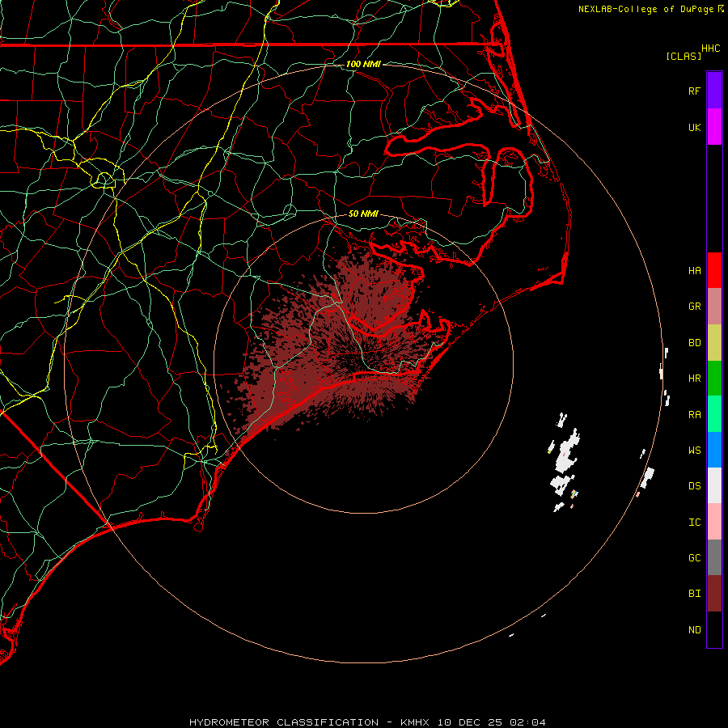The height and width of the screenshot is (728, 728).
Task: Click the HA red legend swatch
Action: pos(714,270)
